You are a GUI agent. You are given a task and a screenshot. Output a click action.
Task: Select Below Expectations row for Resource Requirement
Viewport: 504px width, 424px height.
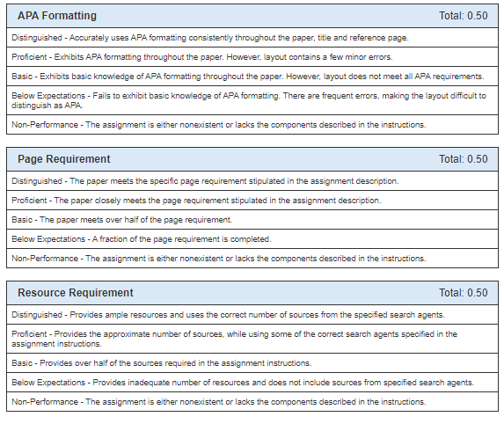pos(252,382)
